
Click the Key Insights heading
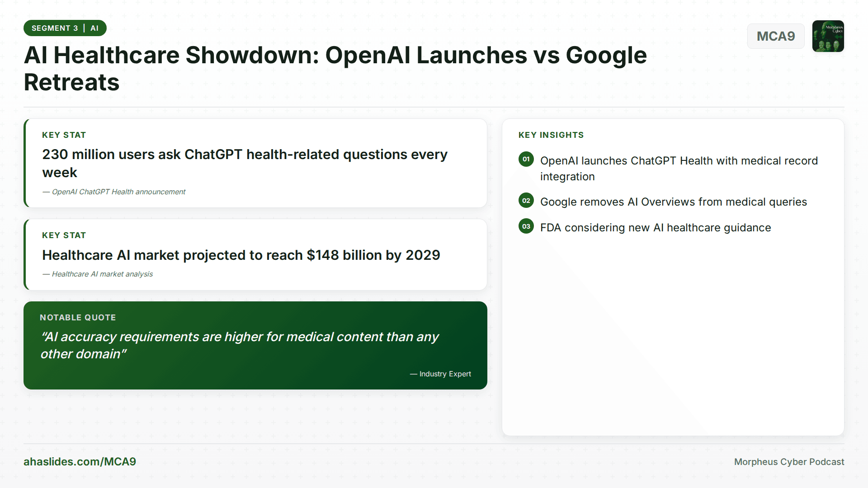coord(551,135)
